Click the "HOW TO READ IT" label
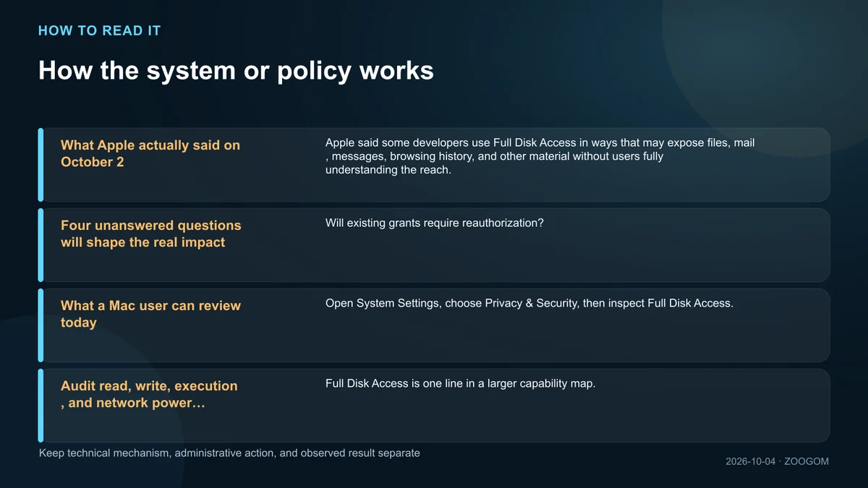This screenshot has height=488, width=868. 99,31
